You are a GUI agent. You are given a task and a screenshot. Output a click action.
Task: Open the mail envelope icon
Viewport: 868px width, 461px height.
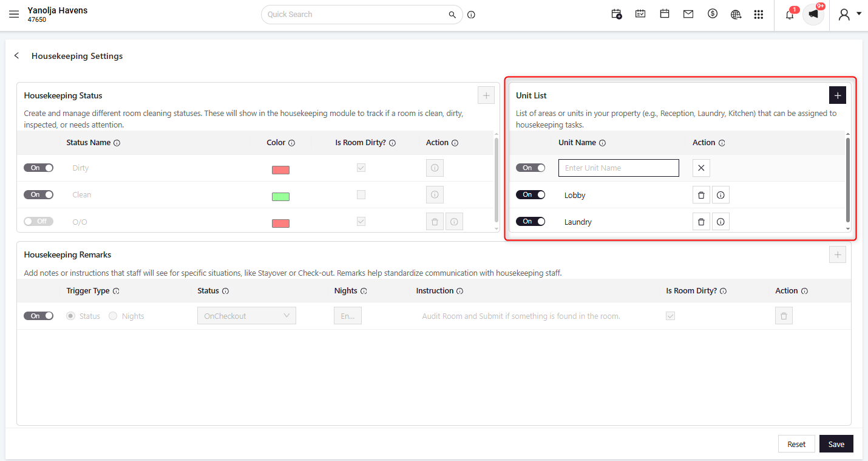click(688, 14)
